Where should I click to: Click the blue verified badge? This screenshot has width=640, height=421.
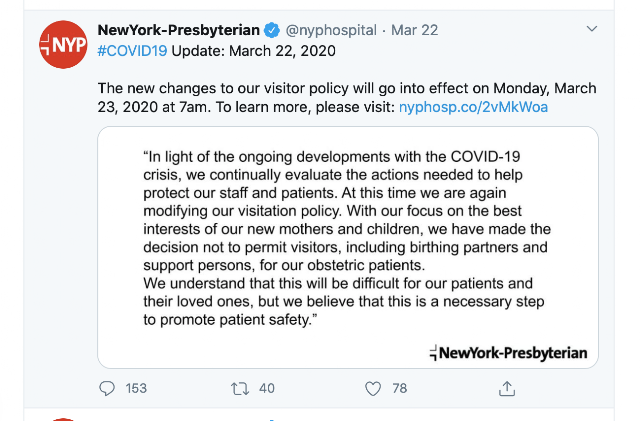(x=272, y=30)
